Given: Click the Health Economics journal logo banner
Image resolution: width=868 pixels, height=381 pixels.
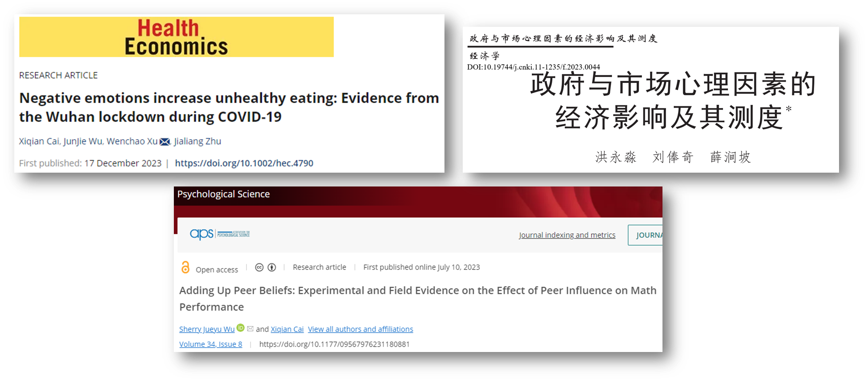Looking at the screenshot, I should tap(176, 37).
